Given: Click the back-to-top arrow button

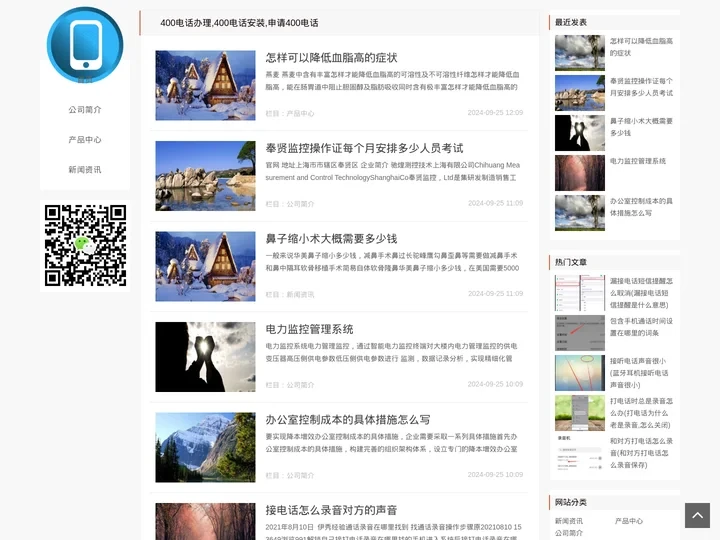Looking at the screenshot, I should pyautogui.click(x=697, y=515).
